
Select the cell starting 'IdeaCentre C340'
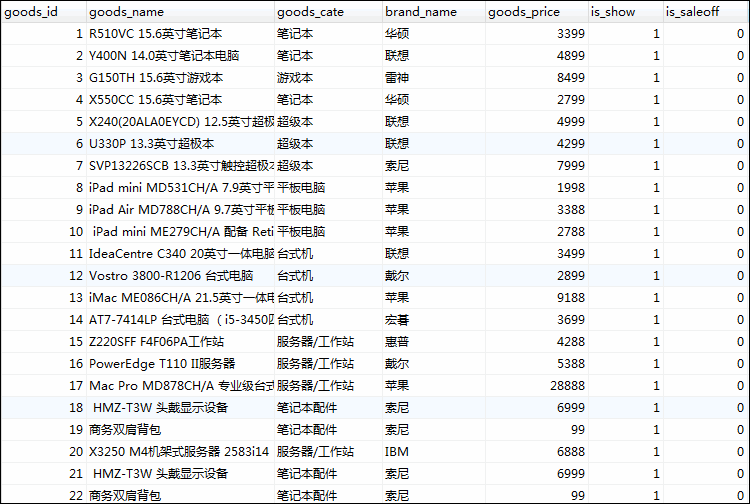(x=180, y=254)
